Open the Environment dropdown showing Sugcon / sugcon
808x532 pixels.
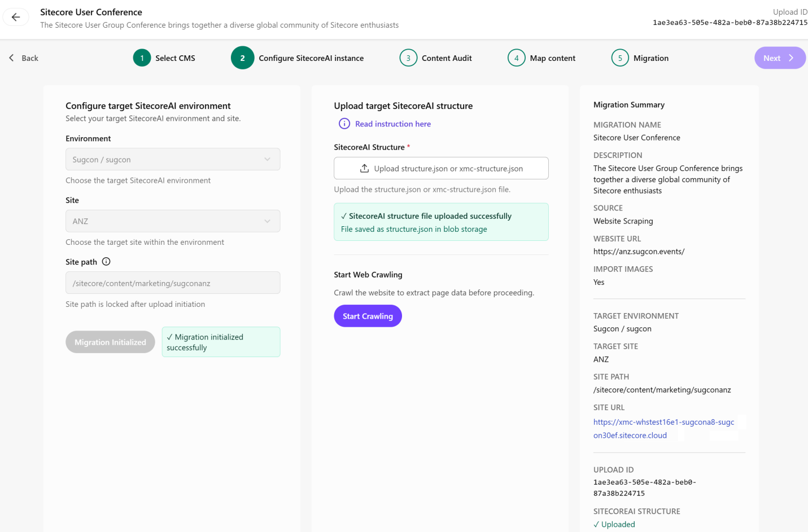[x=173, y=159]
